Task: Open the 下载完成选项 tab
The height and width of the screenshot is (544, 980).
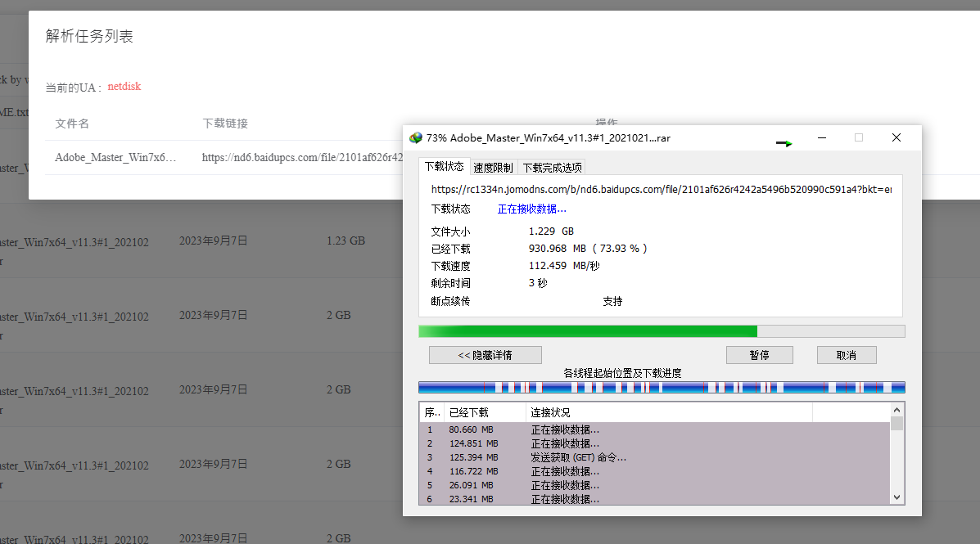Action: click(x=552, y=168)
